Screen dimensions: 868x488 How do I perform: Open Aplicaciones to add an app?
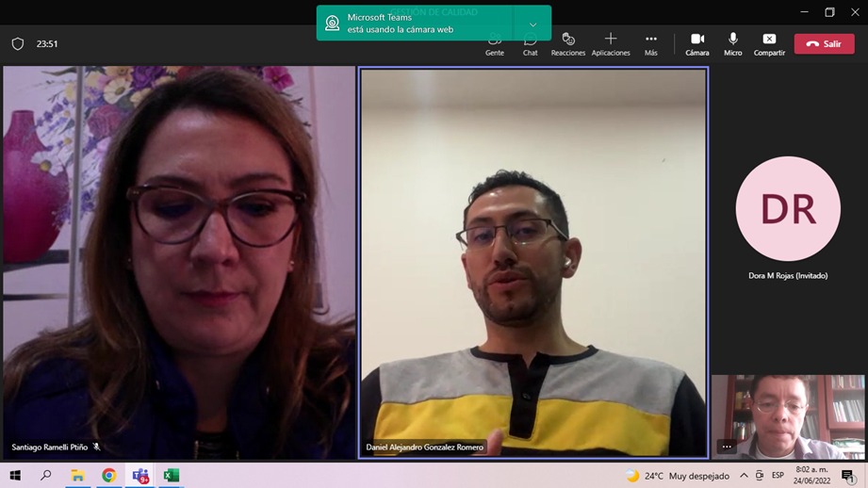611,44
